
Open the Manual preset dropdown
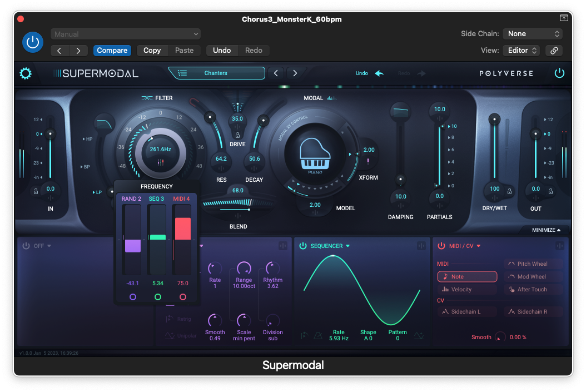(125, 34)
